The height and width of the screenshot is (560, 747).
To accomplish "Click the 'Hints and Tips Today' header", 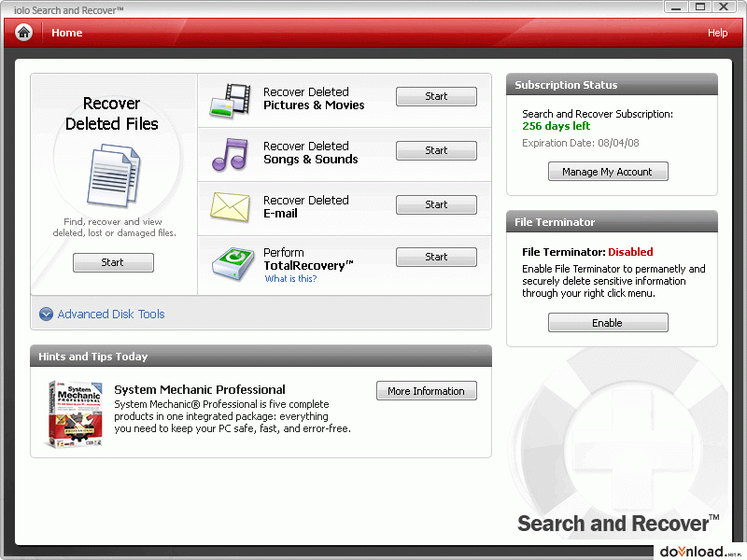I will tap(261, 357).
